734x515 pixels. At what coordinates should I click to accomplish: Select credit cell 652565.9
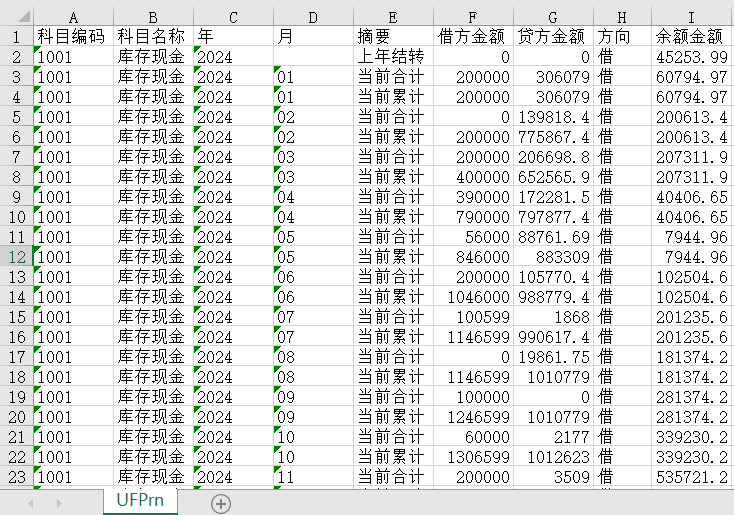point(554,177)
